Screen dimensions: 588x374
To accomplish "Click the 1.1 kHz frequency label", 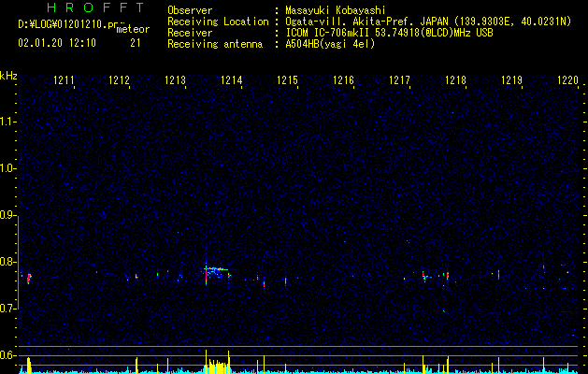I will pyautogui.click(x=7, y=122).
